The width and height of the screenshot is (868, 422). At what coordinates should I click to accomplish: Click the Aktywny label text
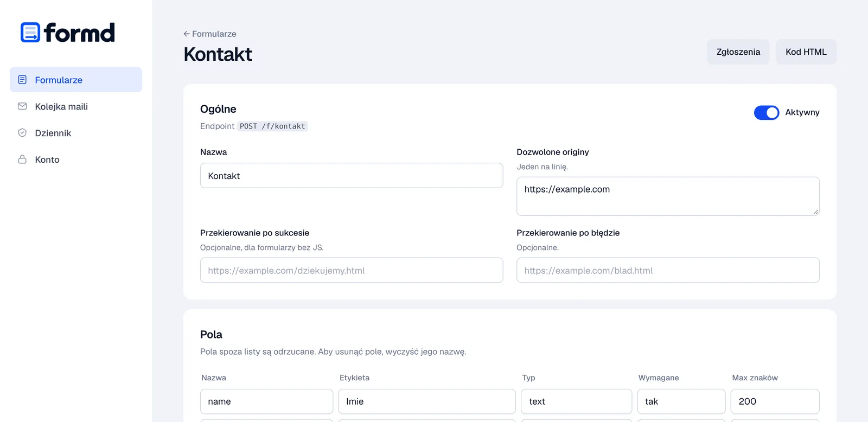point(802,112)
